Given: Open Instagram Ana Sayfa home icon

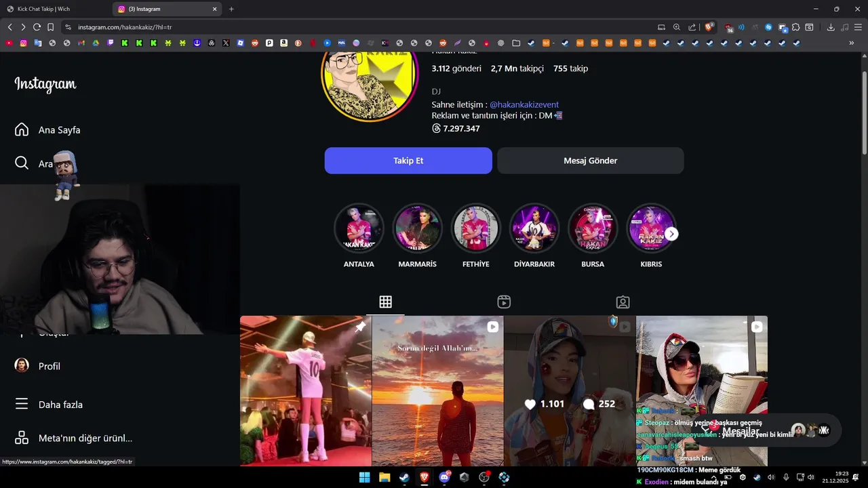Looking at the screenshot, I should point(22,129).
